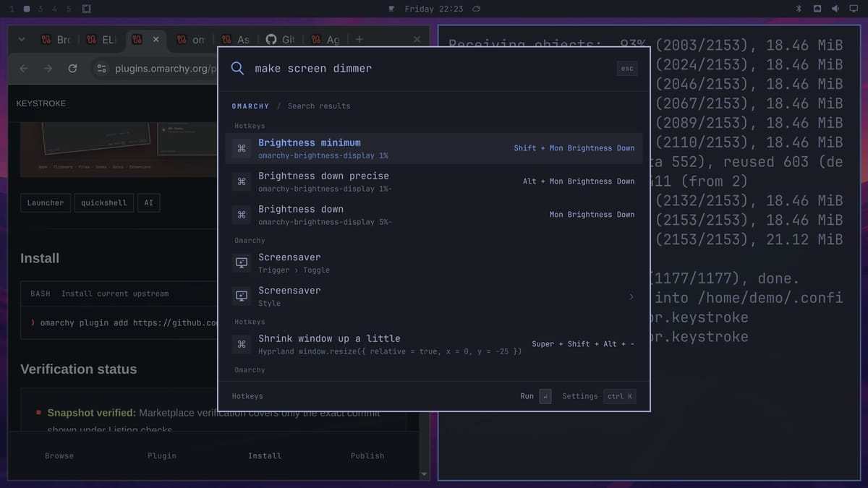Viewport: 868px width, 488px height.
Task: Click the command icon beside Brightness minimum
Action: (242, 148)
